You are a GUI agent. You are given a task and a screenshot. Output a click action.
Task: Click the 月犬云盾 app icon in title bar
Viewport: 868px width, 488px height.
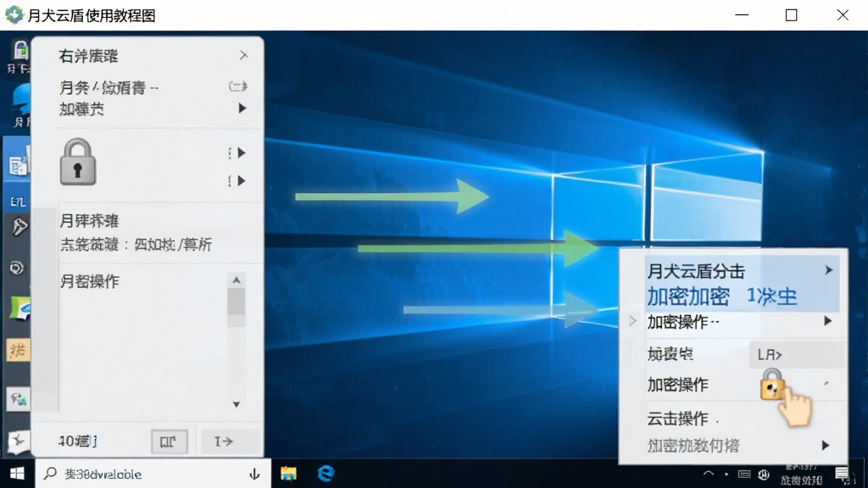pos(14,15)
